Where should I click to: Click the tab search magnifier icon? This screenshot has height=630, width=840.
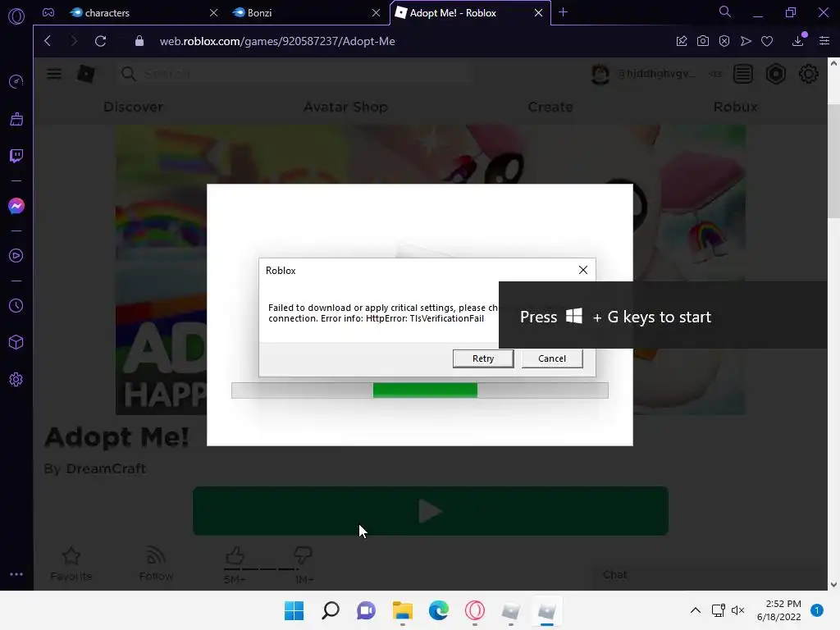click(x=725, y=11)
